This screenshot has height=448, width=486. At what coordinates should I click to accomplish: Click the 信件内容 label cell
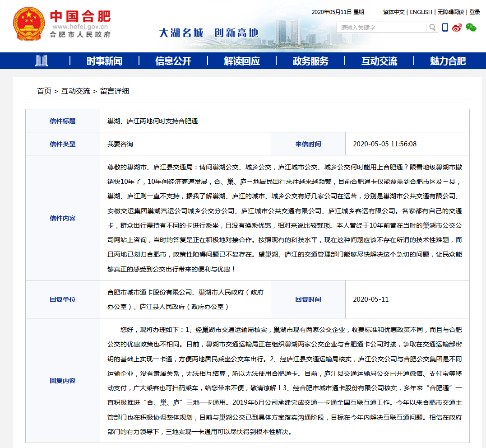[63, 218]
